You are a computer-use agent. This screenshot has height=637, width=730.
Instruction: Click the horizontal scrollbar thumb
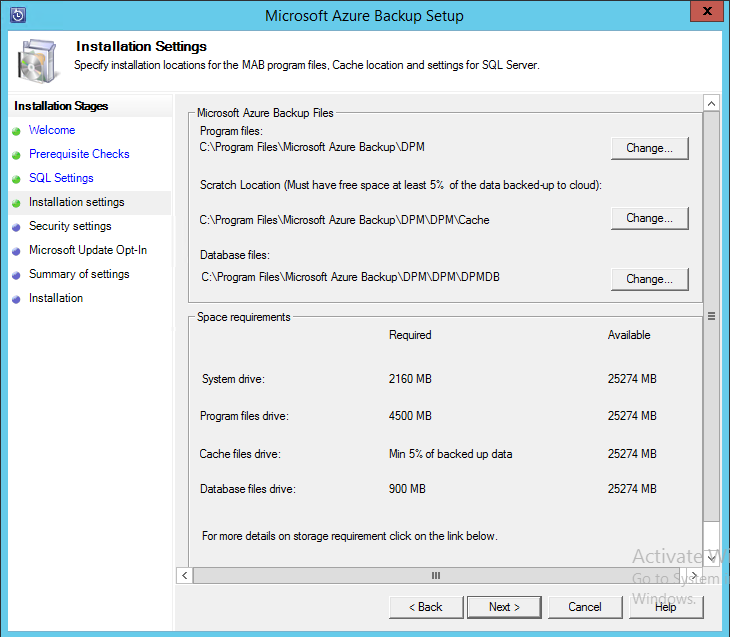436,576
